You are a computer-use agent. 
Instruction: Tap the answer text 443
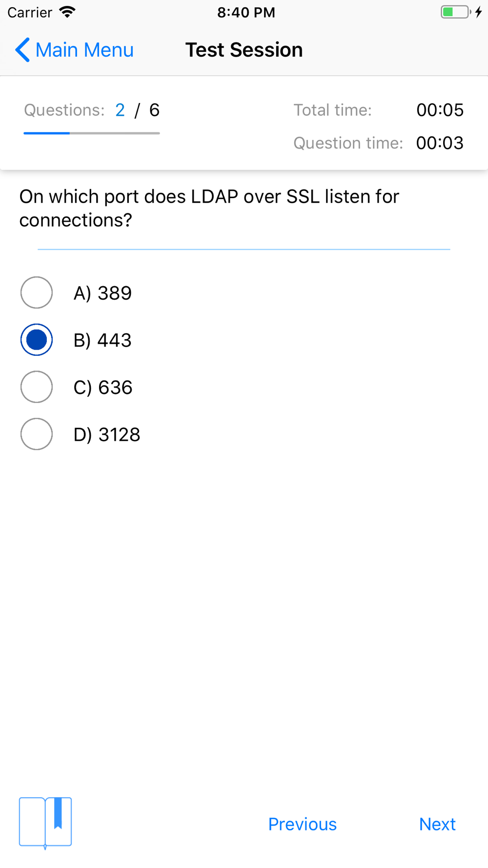coord(115,340)
